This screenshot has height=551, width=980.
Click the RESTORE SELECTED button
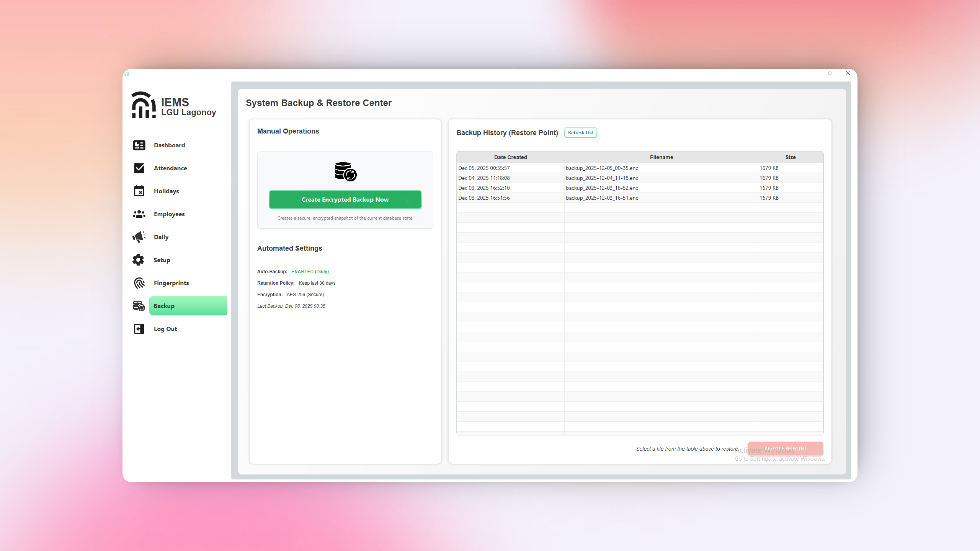point(785,448)
